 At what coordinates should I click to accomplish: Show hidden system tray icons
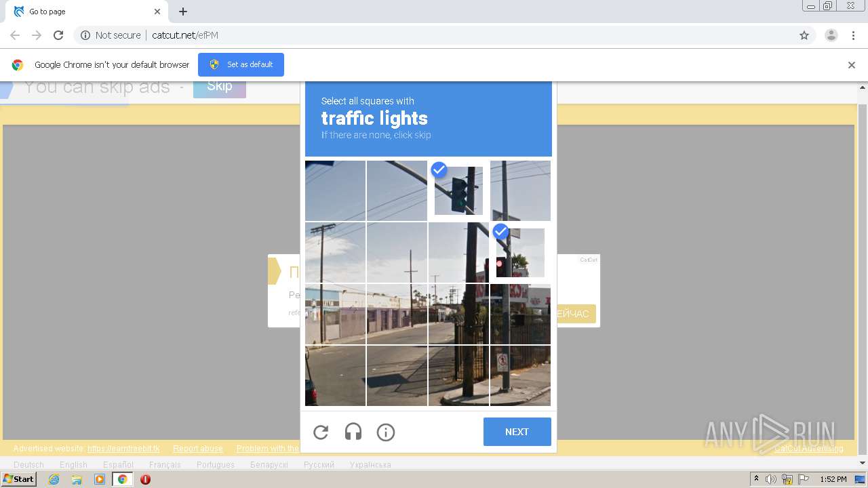[757, 479]
